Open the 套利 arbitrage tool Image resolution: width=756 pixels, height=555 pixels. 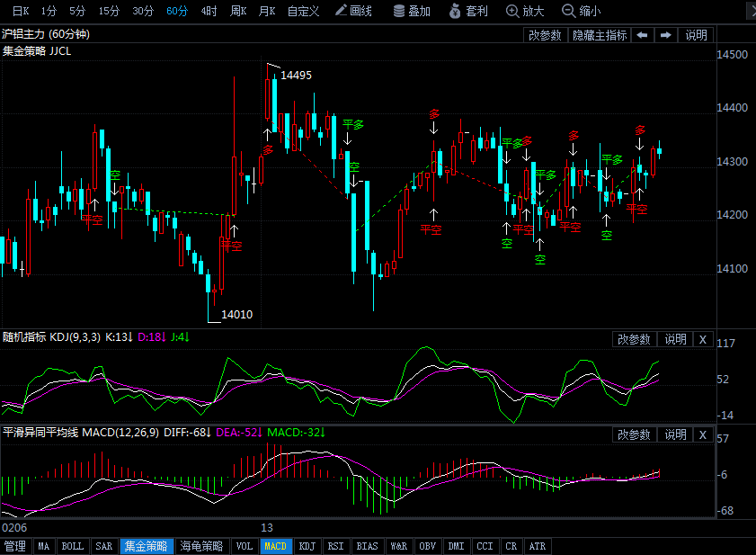point(468,11)
